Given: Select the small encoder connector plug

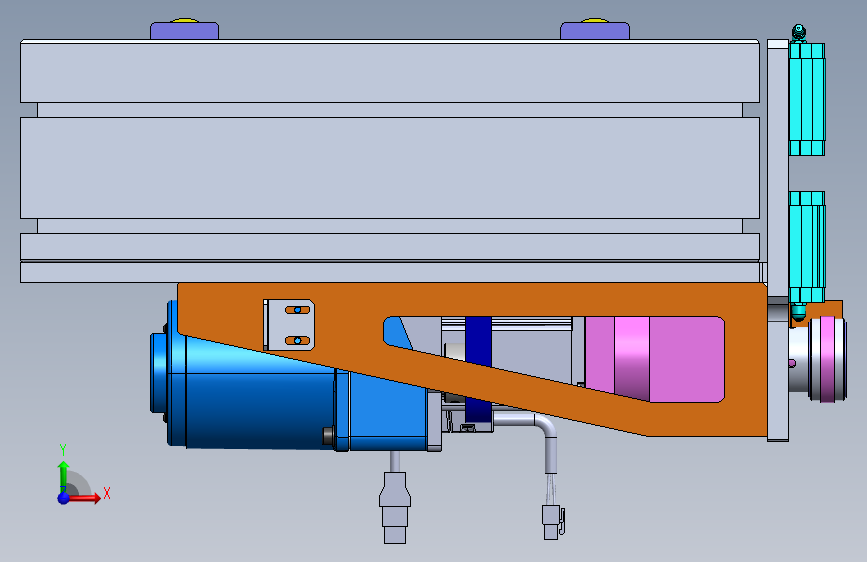Looking at the screenshot, I should pyautogui.click(x=552, y=522).
